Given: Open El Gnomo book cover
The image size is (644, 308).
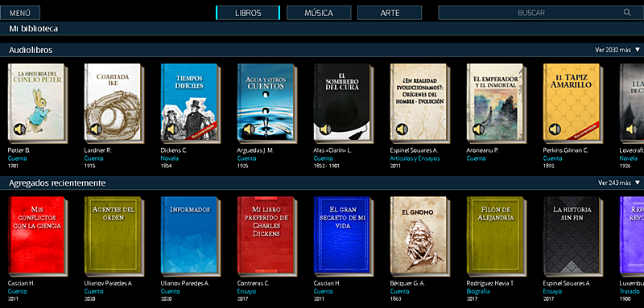Looking at the screenshot, I should 419,236.
